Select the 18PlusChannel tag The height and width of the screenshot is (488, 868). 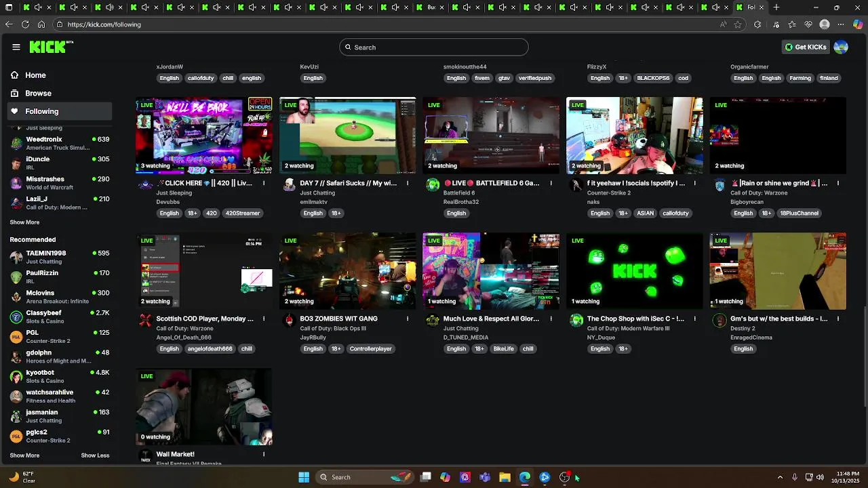(x=800, y=213)
